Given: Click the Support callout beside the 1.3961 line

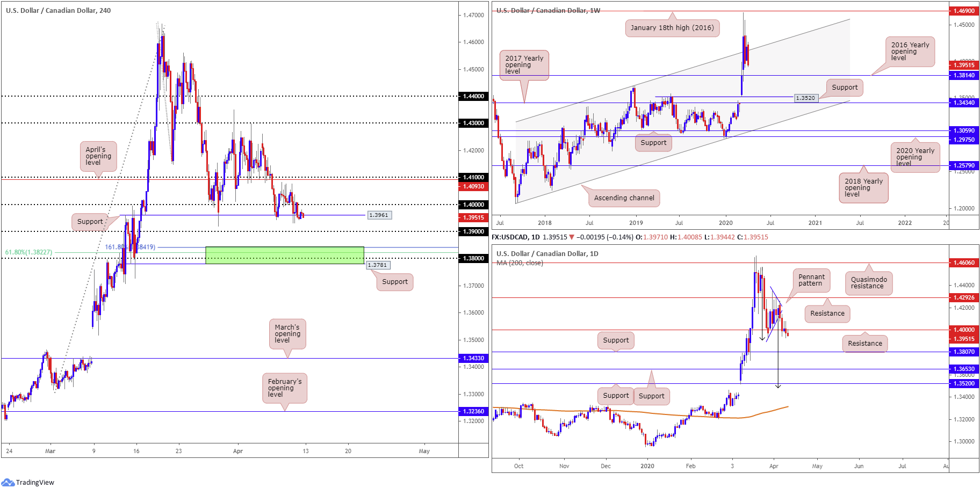Looking at the screenshot, I should (90, 222).
